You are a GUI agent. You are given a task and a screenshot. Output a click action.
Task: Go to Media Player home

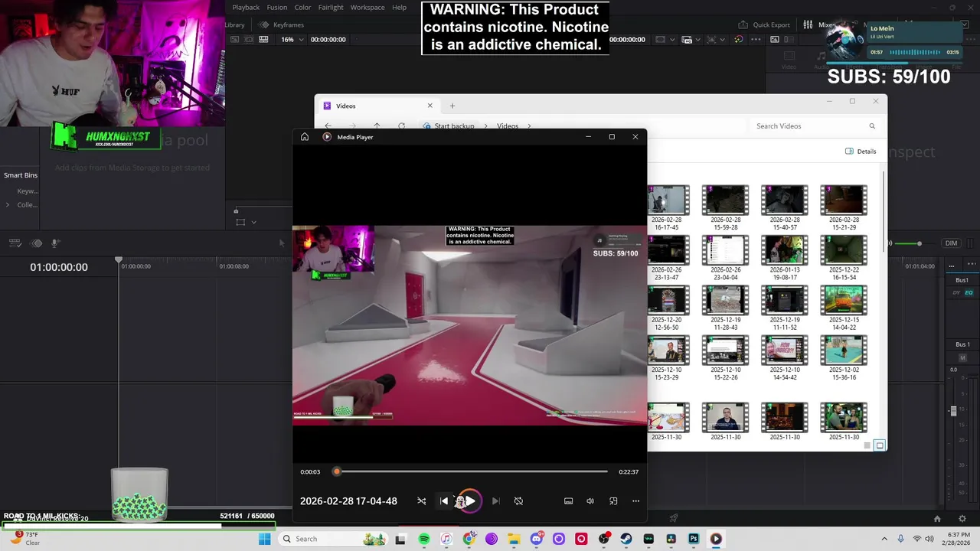[305, 137]
